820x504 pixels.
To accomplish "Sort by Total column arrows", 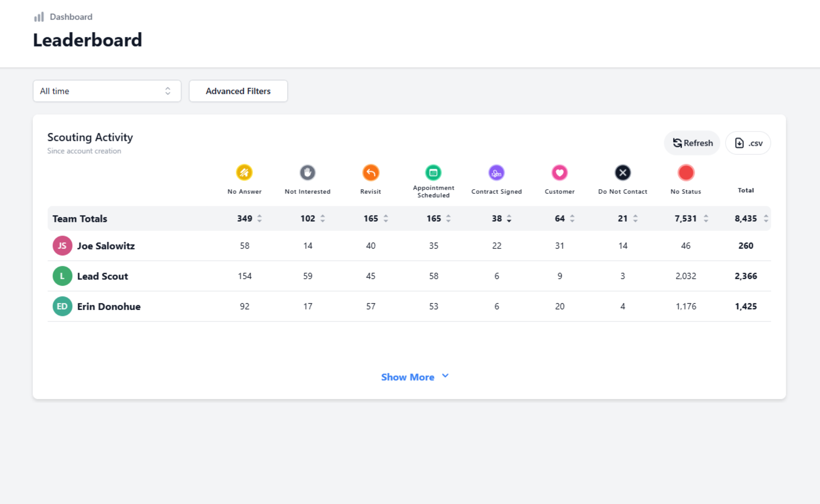I will 766,219.
